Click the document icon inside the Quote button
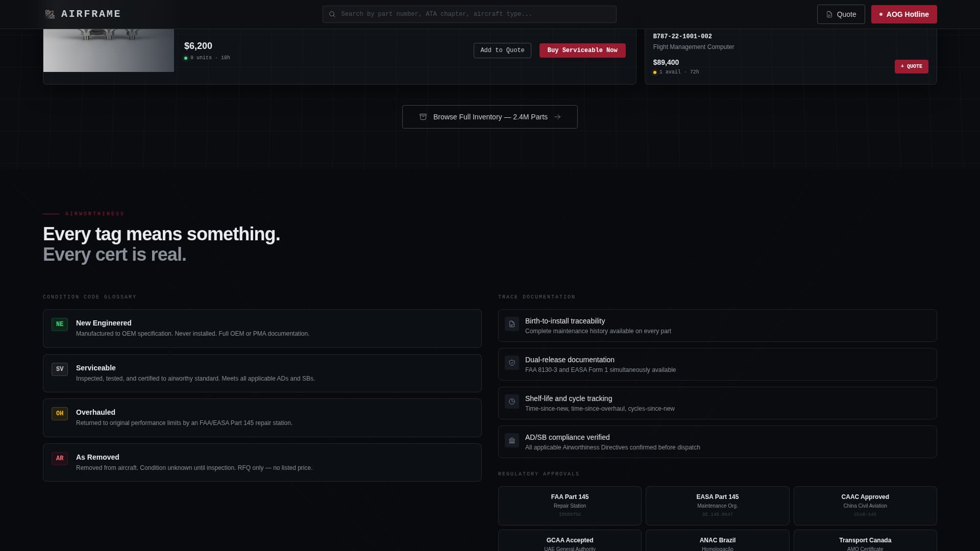 pyautogui.click(x=829, y=14)
